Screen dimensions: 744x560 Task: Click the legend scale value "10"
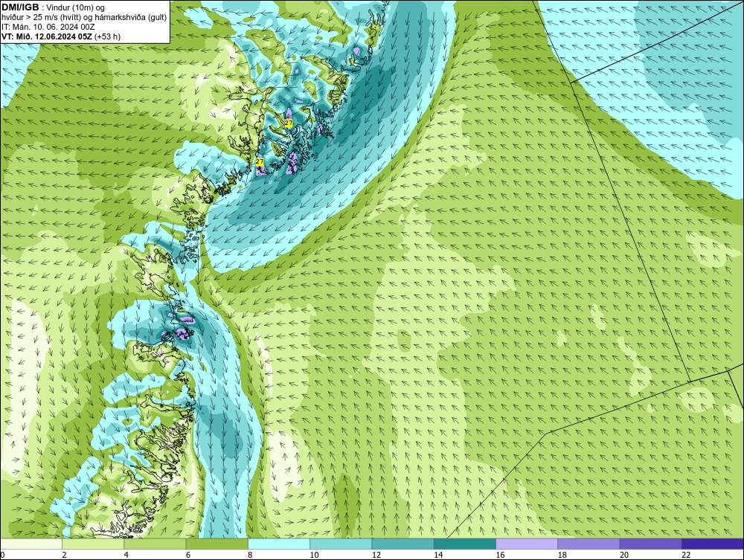click(x=314, y=555)
